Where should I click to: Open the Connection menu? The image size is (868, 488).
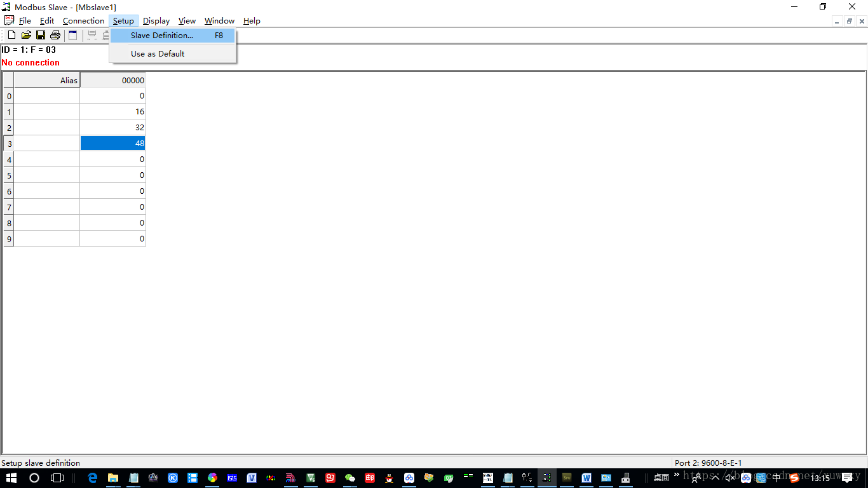[x=83, y=21]
